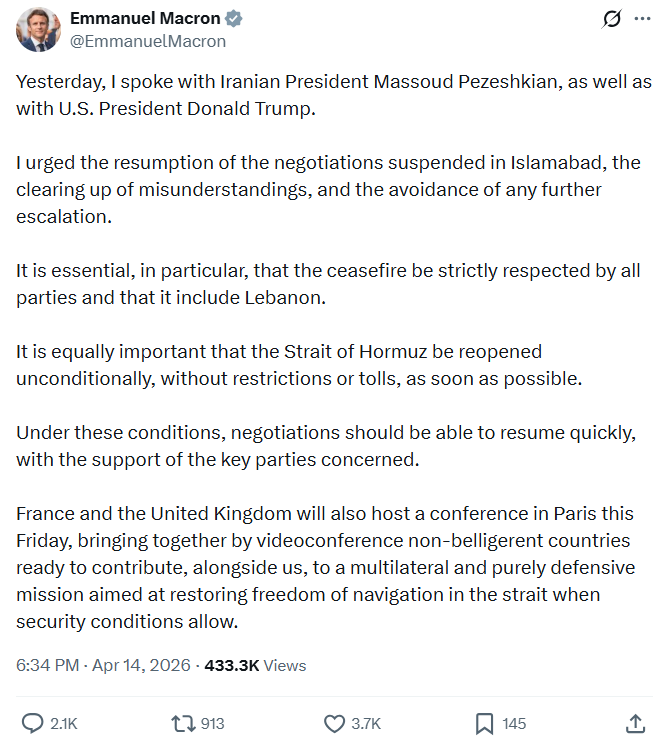Click the 433.3K Views count
The image size is (668, 744).
(255, 665)
